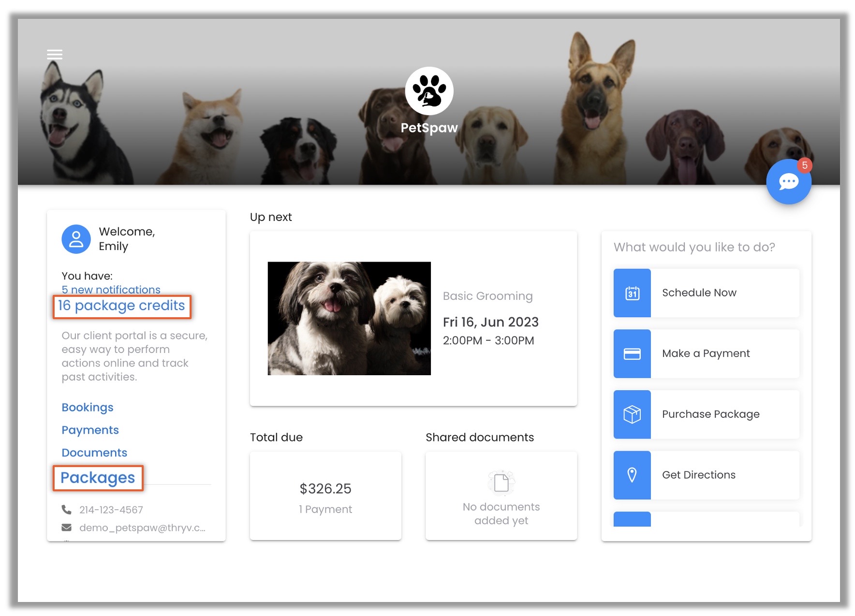Click the PetSpaw business name
Image resolution: width=855 pixels, height=616 pixels.
coord(429,128)
